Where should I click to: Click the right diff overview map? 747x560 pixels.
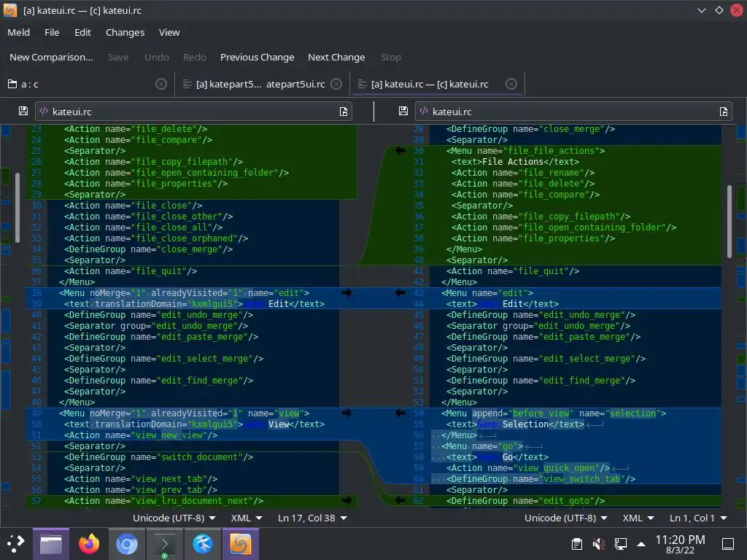[741, 316]
